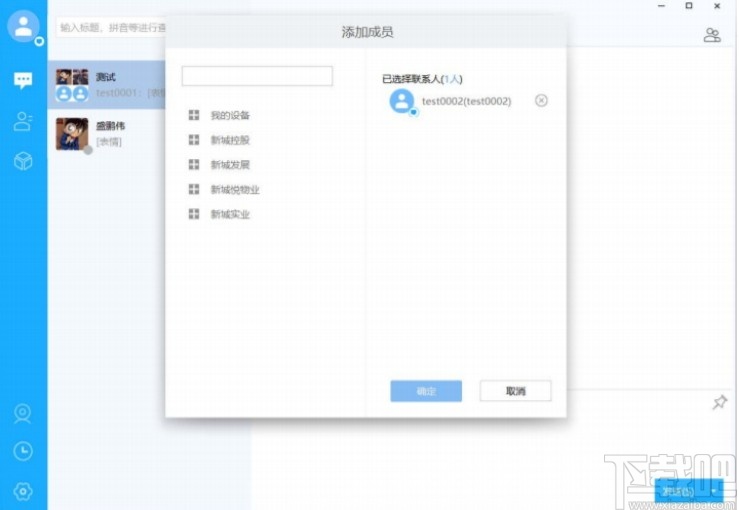Click the send button at bottom right
Viewport: 739px width, 510px height.
681,492
